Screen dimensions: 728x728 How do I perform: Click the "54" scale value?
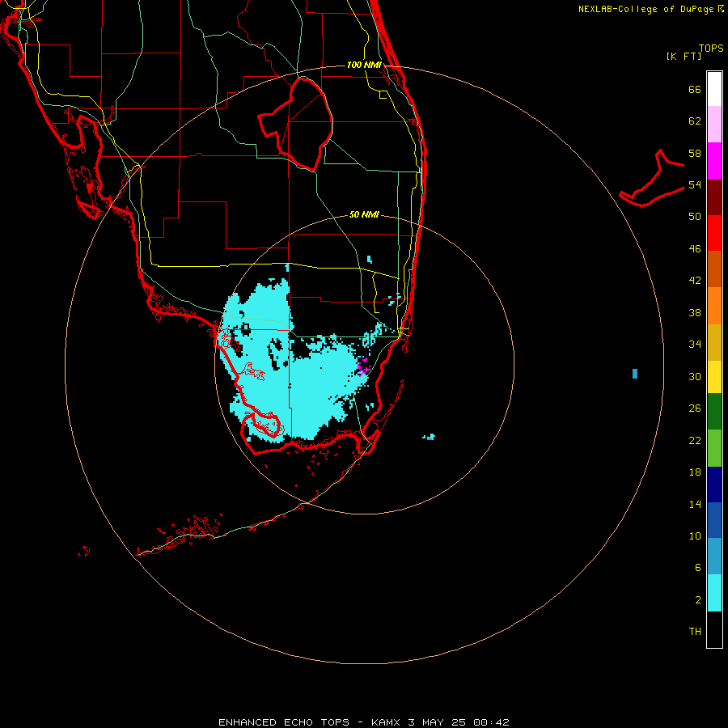695,184
